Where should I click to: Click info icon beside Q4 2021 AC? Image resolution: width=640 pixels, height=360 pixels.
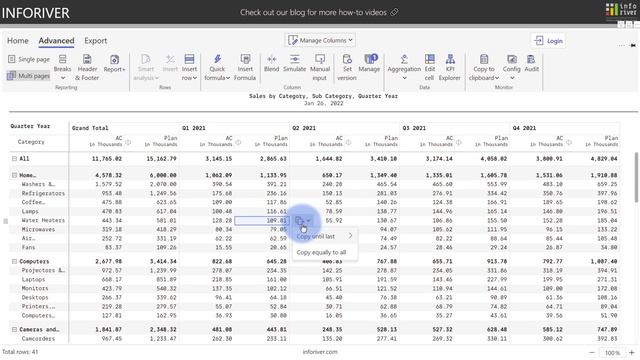(569, 142)
